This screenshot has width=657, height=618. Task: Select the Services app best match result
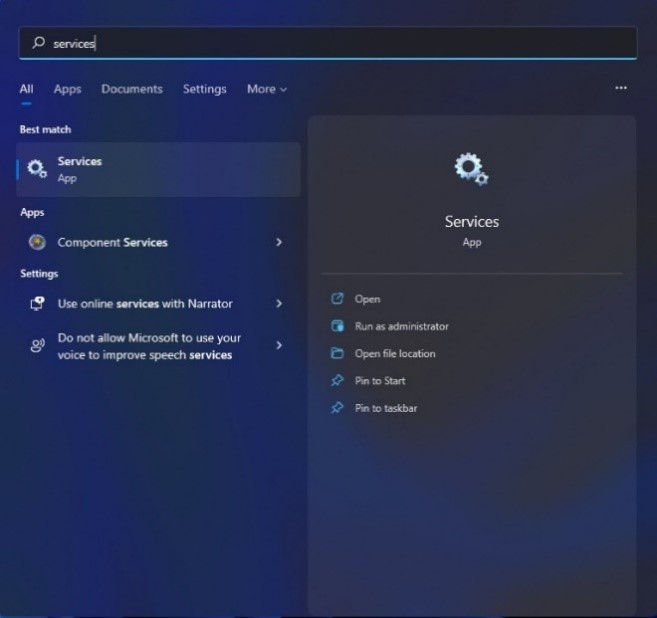tap(158, 170)
